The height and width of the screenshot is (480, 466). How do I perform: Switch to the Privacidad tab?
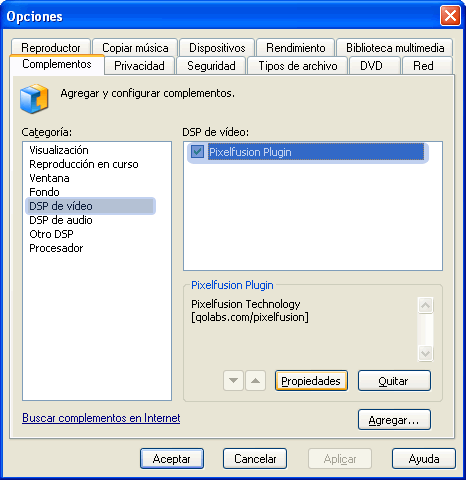tap(139, 66)
